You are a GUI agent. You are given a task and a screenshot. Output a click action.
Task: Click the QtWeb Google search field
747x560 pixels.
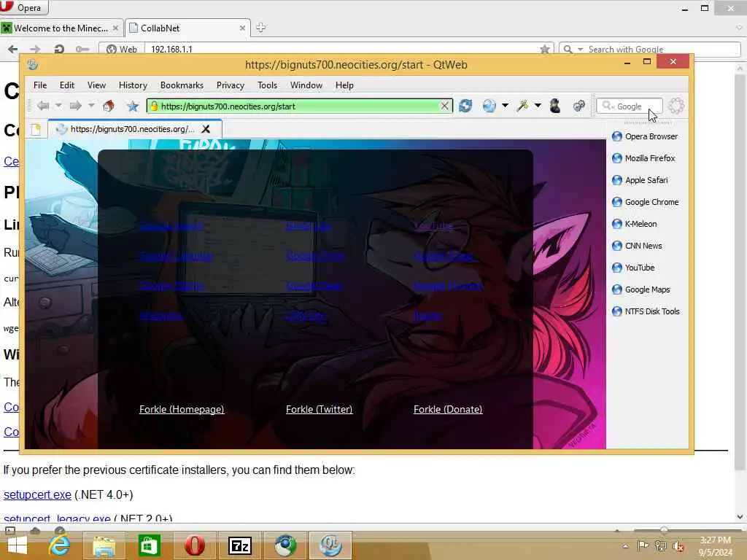pos(630,106)
